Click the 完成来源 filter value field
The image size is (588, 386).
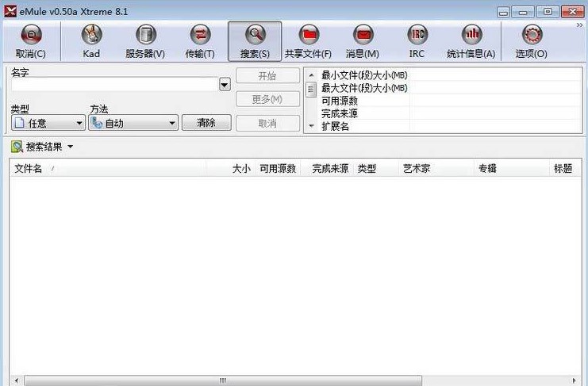click(x=495, y=113)
